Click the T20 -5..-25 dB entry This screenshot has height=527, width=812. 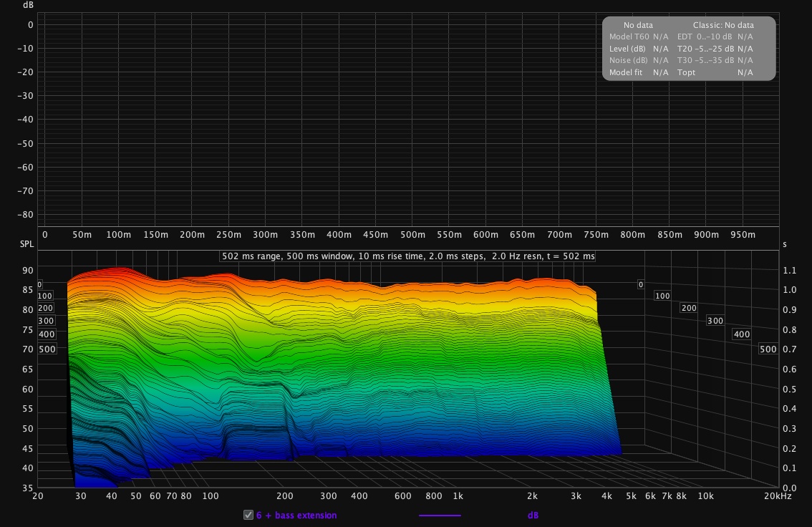point(705,49)
